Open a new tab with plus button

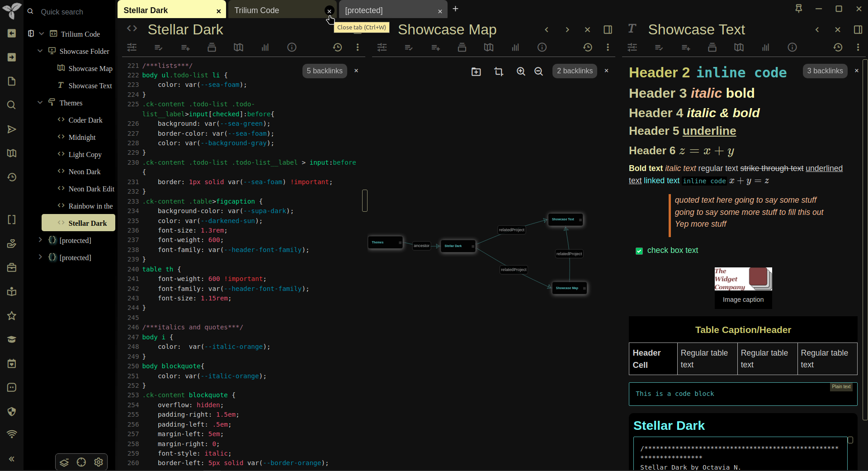455,9
